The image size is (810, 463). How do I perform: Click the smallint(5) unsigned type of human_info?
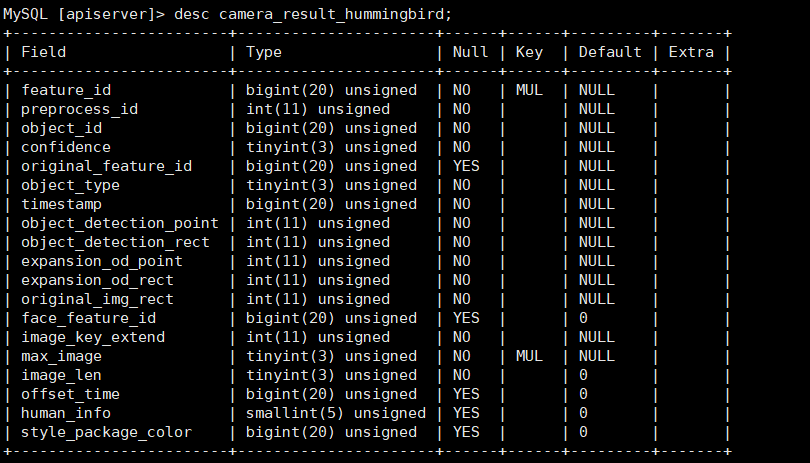click(x=335, y=413)
